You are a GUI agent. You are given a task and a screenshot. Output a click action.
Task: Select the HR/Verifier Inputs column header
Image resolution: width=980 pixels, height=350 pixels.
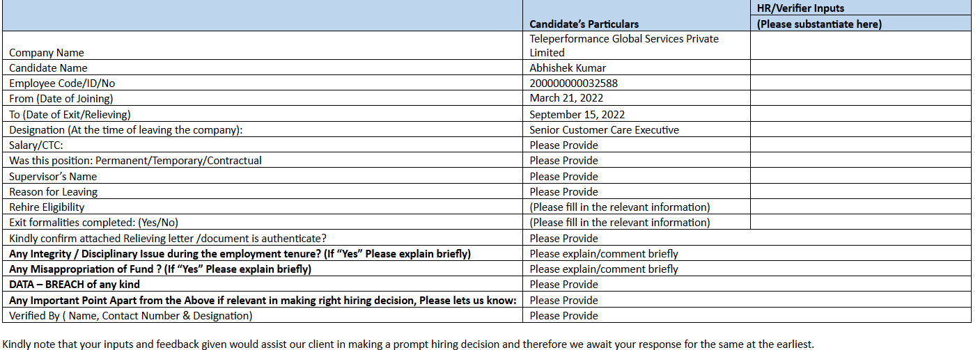819,16
